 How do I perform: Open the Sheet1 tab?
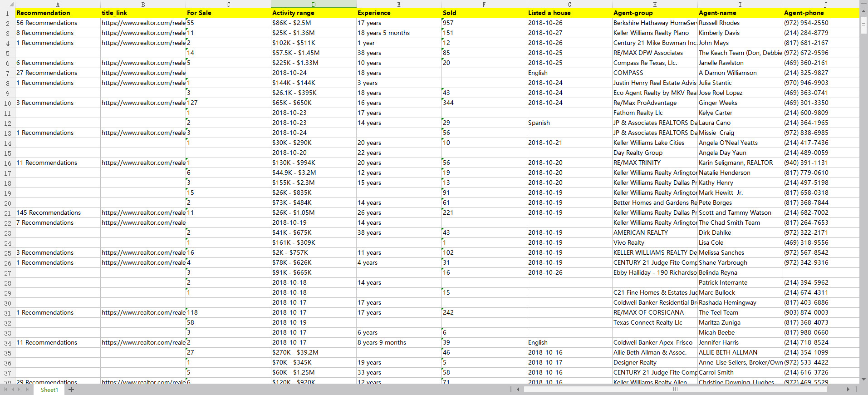tap(49, 390)
